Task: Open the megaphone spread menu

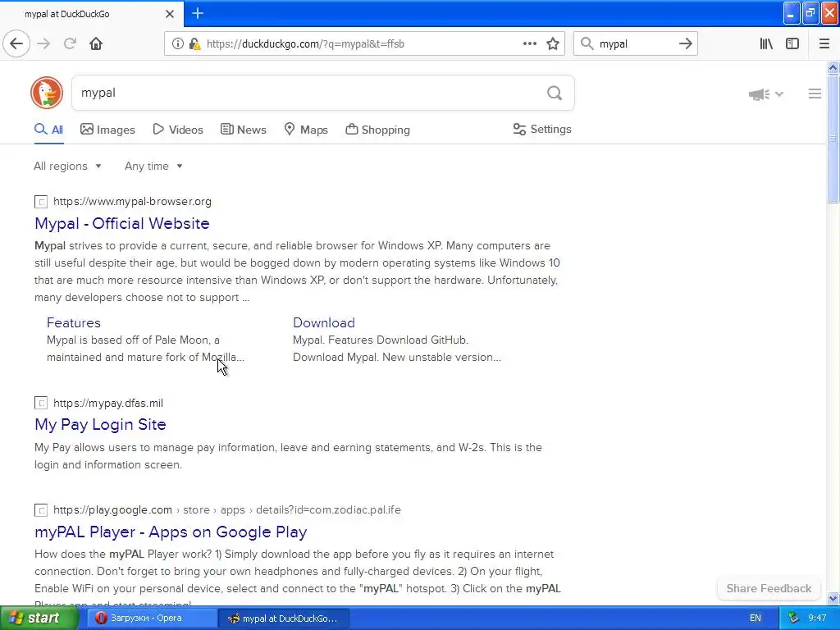Action: pos(765,94)
